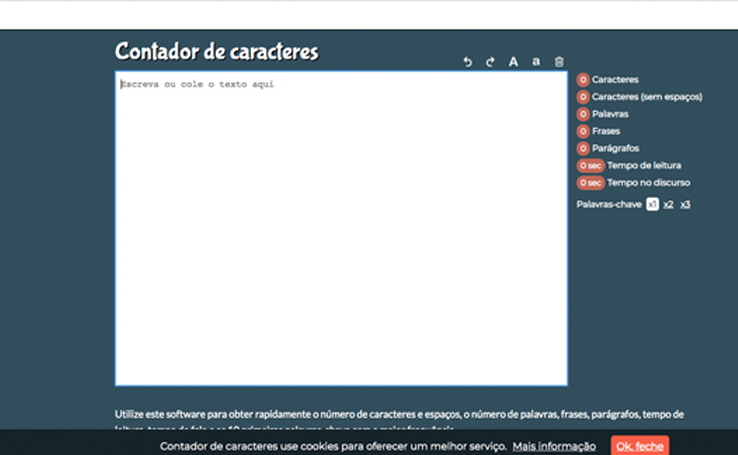Convert text to lowercase with a icon
Viewport: 738px width, 455px height.
pyautogui.click(x=536, y=62)
